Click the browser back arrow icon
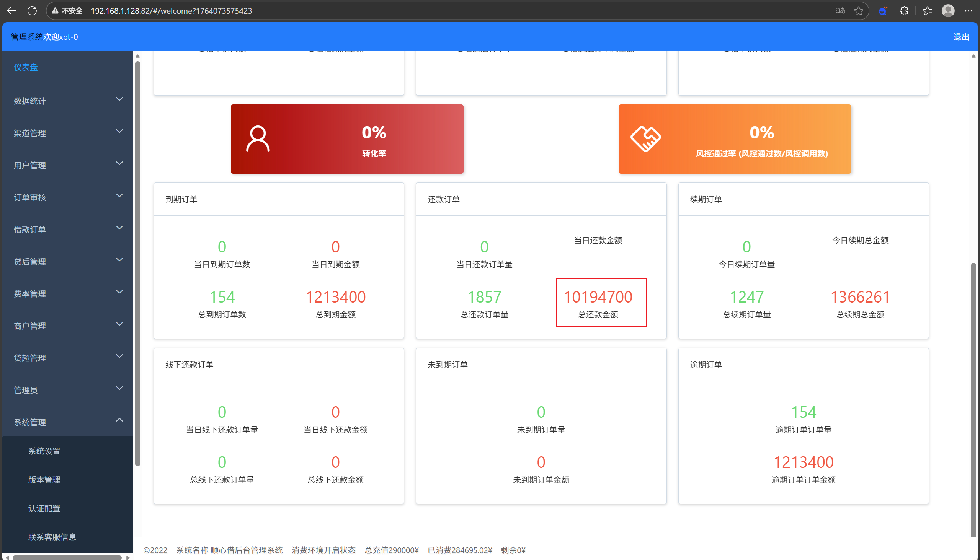Viewport: 980px width, 560px height. (x=11, y=11)
